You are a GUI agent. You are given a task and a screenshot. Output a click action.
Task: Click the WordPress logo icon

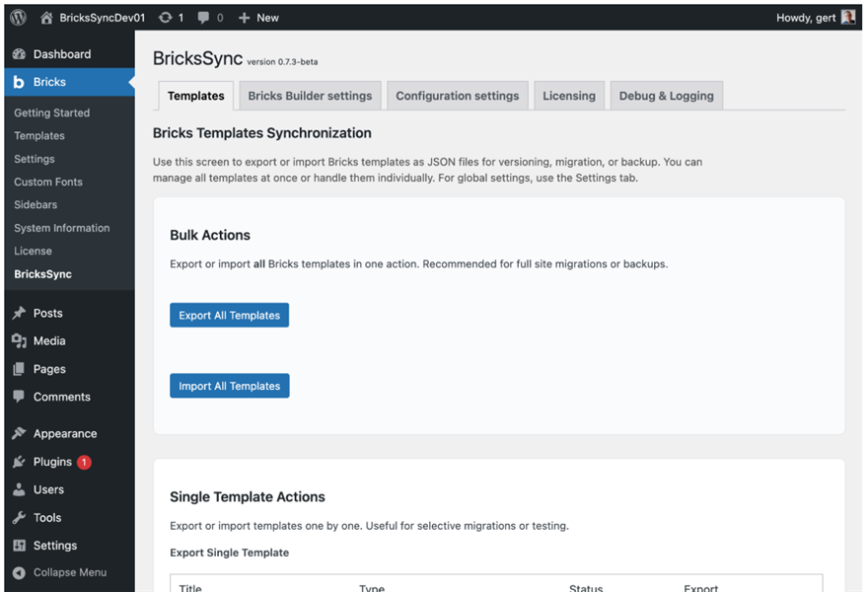(18, 17)
